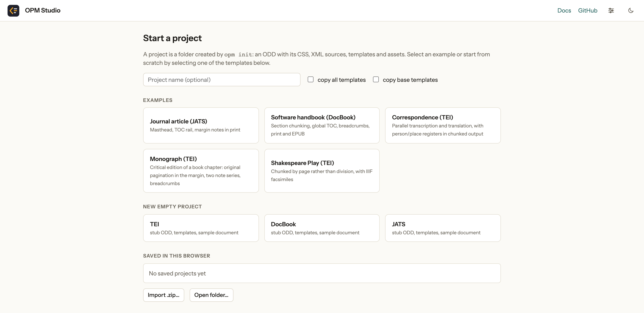Enable the copy base templates checkbox
This screenshot has height=313, width=644.
pos(376,80)
